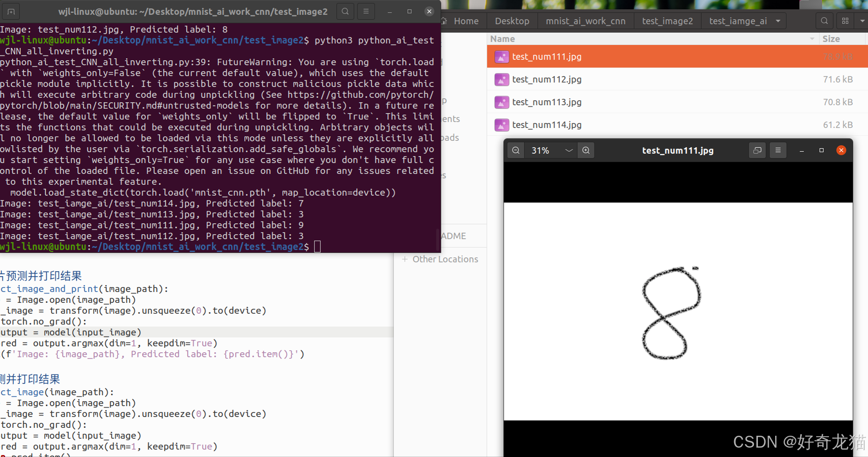The height and width of the screenshot is (457, 868).
Task: Go to test_image2 in path bar
Action: [668, 21]
